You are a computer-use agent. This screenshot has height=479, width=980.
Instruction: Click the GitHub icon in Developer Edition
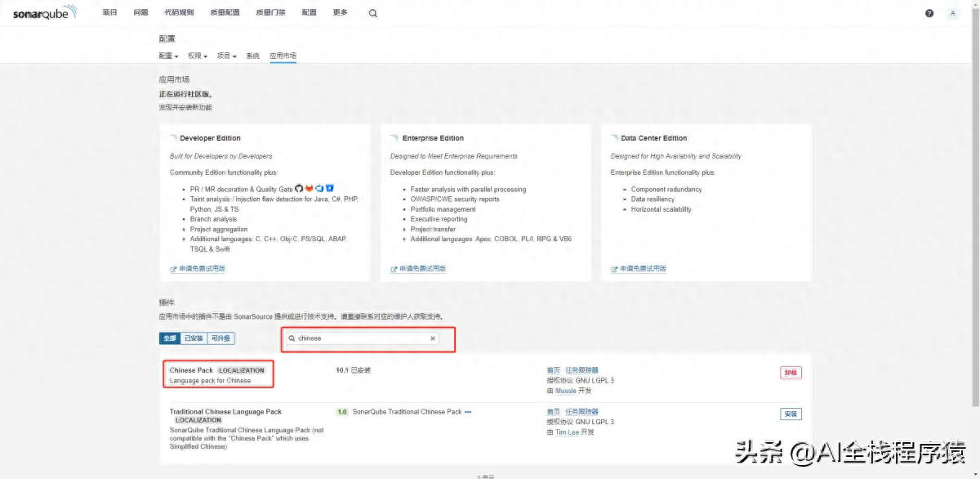point(299,189)
